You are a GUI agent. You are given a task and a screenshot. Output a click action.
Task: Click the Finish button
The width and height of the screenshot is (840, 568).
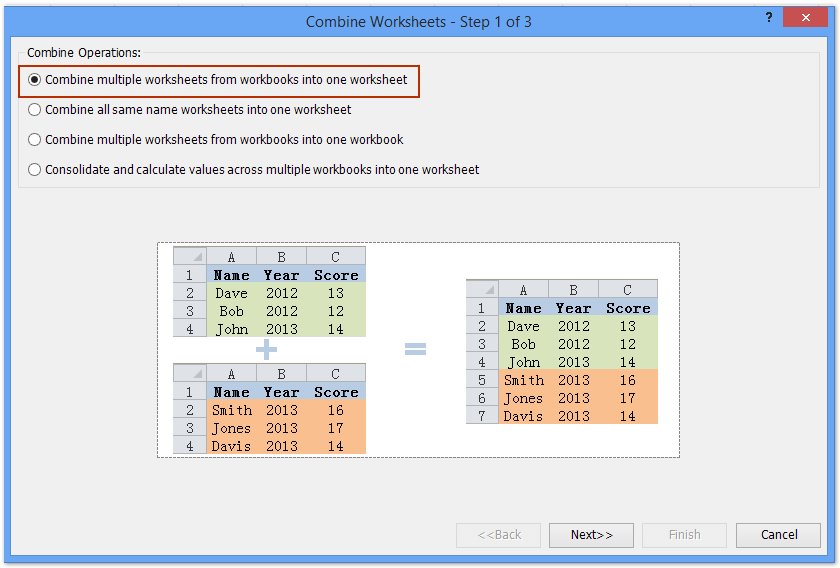pyautogui.click(x=684, y=535)
